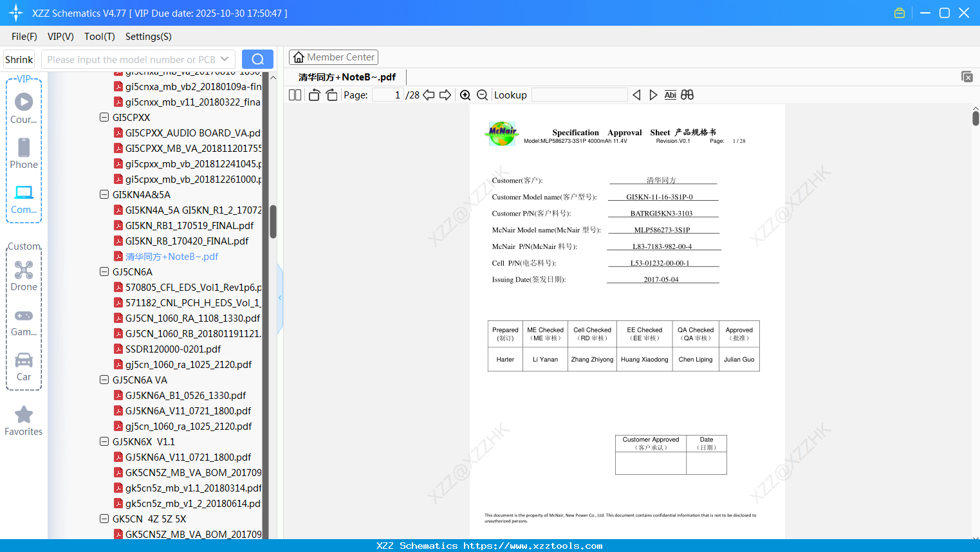Image resolution: width=980 pixels, height=552 pixels.
Task: Toggle the two-page split view icon
Action: [295, 95]
